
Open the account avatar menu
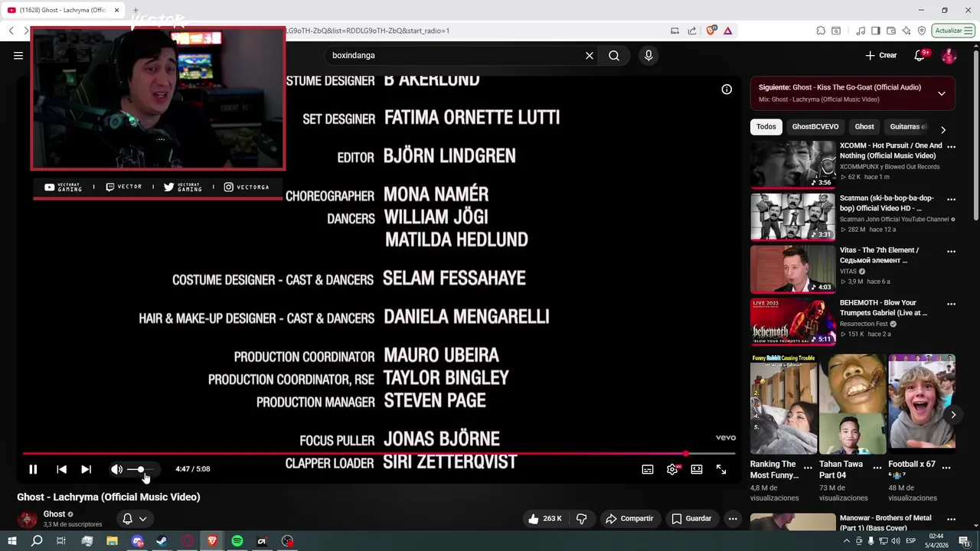949,55
